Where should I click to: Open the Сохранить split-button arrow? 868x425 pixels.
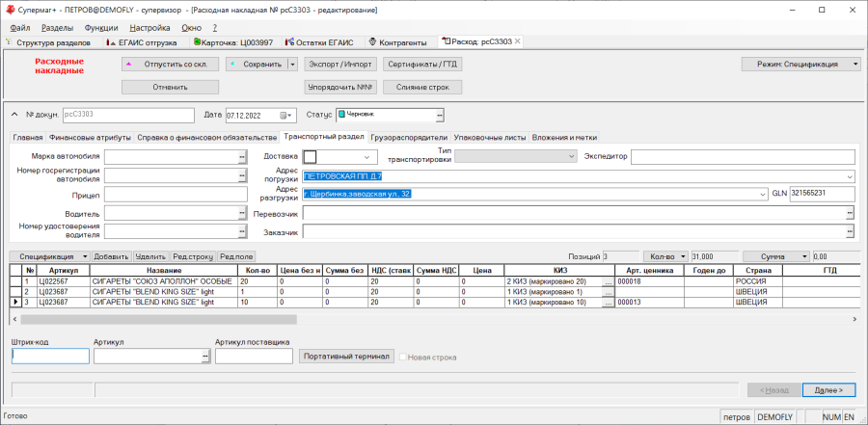(x=293, y=65)
